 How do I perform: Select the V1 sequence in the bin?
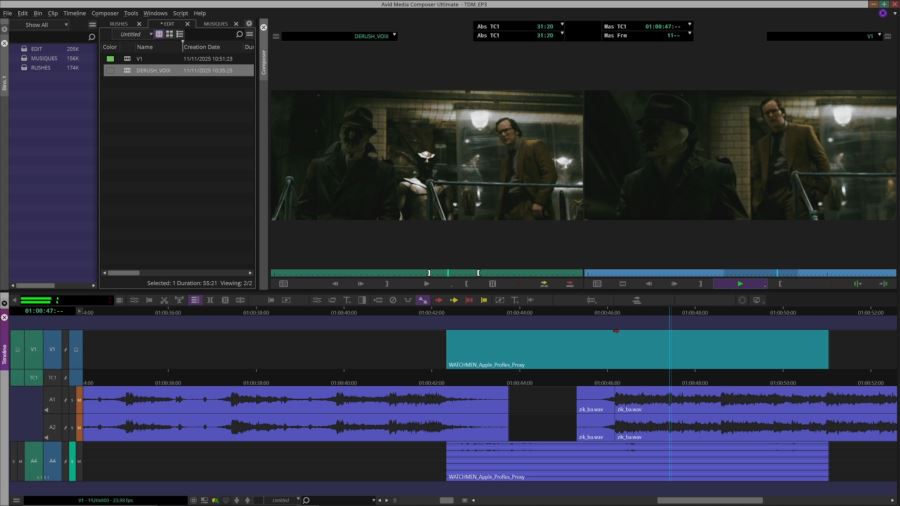point(140,59)
